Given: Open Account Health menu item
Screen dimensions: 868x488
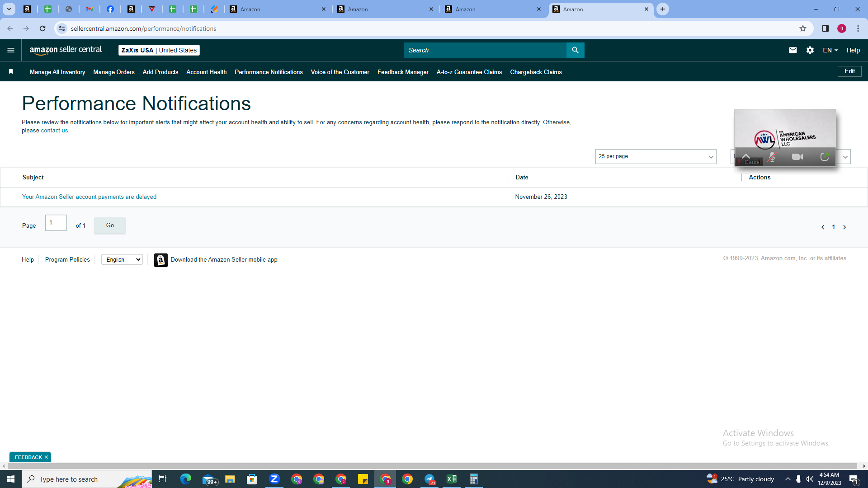Looking at the screenshot, I should [207, 72].
